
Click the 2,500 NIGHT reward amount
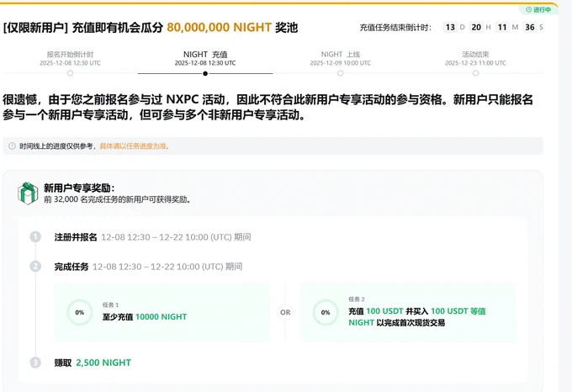(x=103, y=363)
